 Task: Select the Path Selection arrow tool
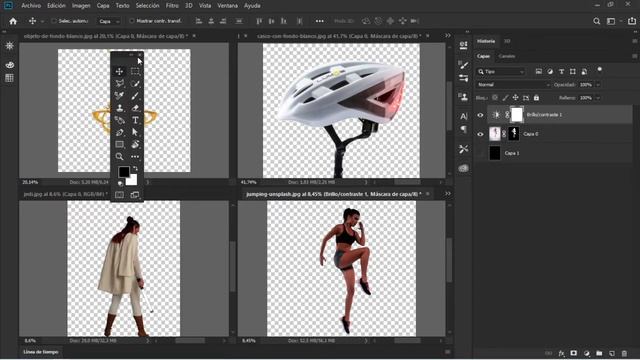pyautogui.click(x=135, y=132)
